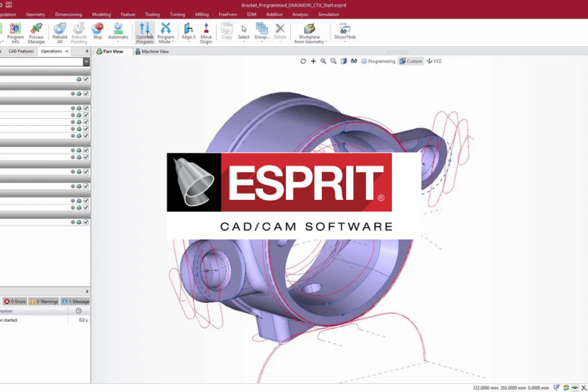Viewport: 588px width, 392px height.
Task: Open Program Info from the ribbon
Action: pyautogui.click(x=15, y=33)
